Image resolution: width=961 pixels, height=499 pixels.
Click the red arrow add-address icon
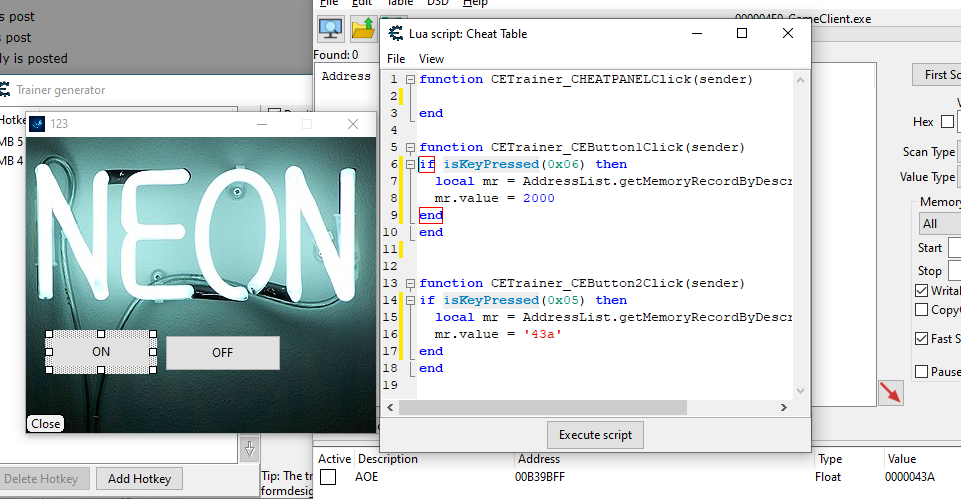point(889,393)
